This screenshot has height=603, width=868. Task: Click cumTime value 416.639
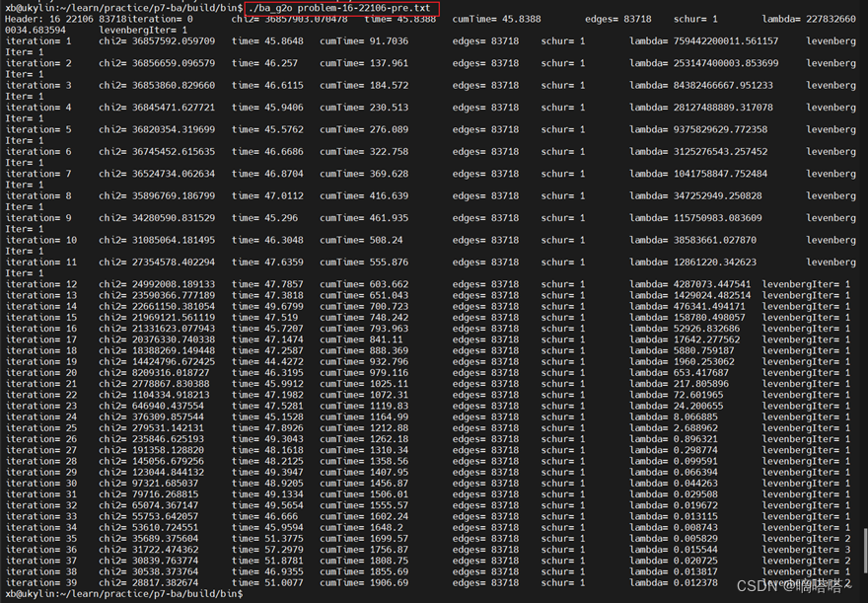point(390,196)
